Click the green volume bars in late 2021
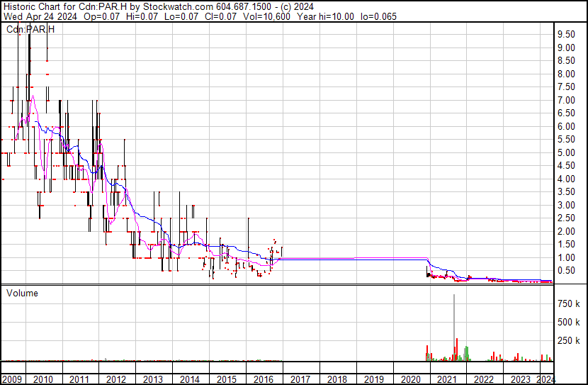Viewport: 588px width, 385px height. (467, 353)
